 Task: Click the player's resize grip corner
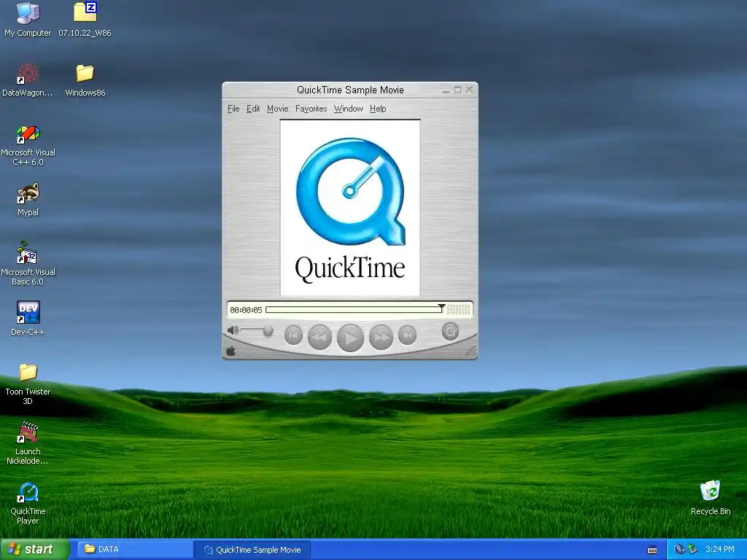coord(471,352)
